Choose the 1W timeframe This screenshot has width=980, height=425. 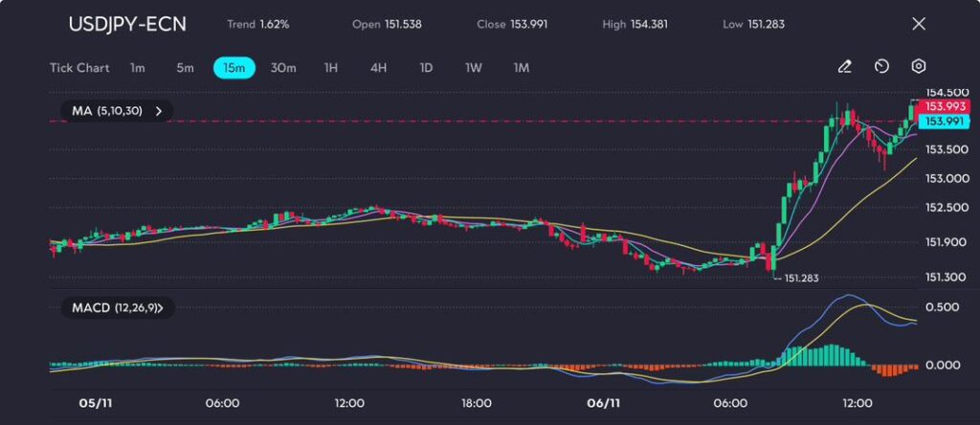474,68
